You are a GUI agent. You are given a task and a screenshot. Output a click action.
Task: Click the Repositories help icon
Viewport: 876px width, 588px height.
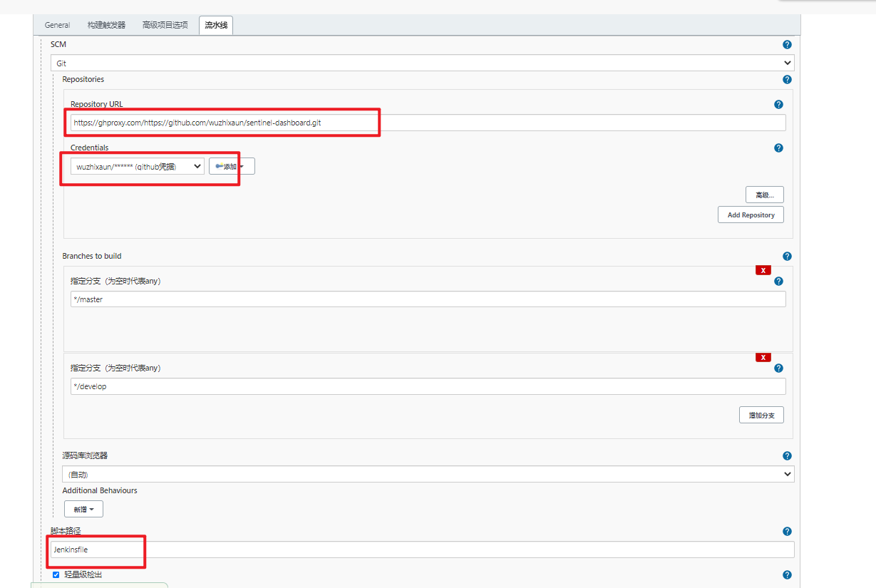tap(787, 79)
